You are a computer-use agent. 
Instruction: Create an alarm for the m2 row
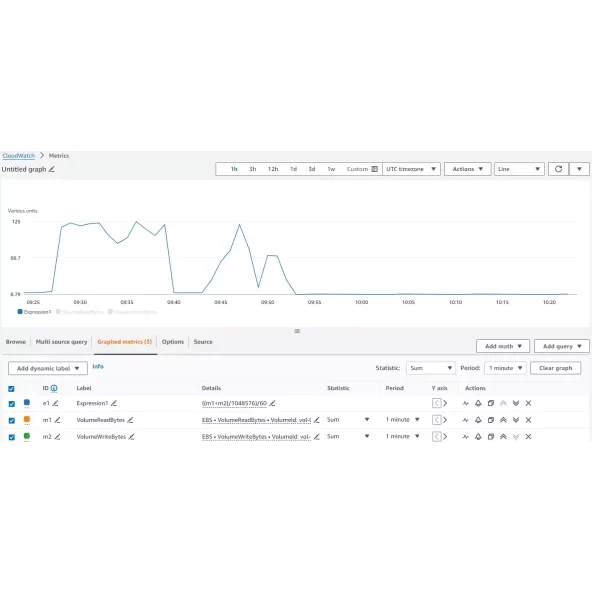(478, 436)
